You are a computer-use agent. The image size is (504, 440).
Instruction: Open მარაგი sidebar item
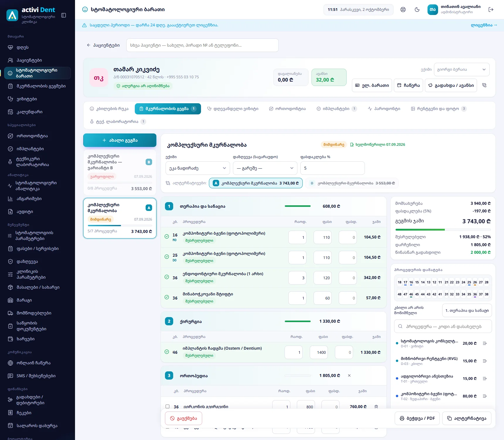pyautogui.click(x=38, y=300)
